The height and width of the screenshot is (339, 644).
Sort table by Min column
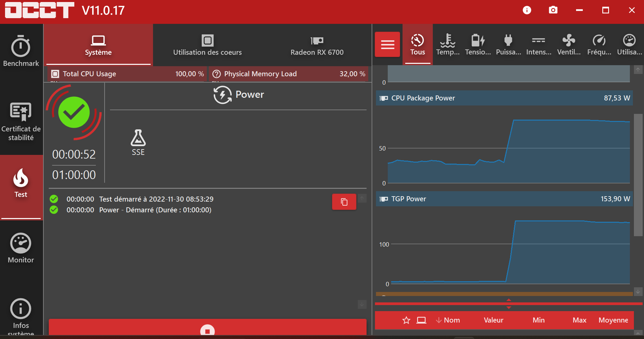coord(538,320)
